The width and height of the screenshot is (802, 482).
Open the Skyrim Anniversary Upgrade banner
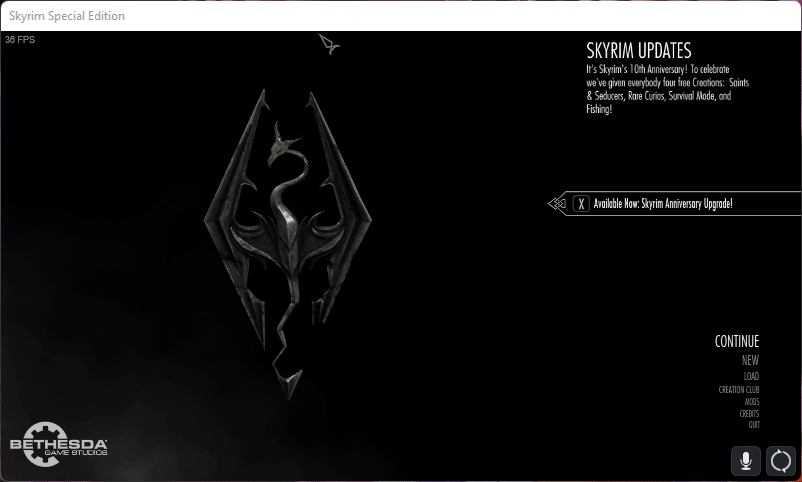[x=663, y=204]
